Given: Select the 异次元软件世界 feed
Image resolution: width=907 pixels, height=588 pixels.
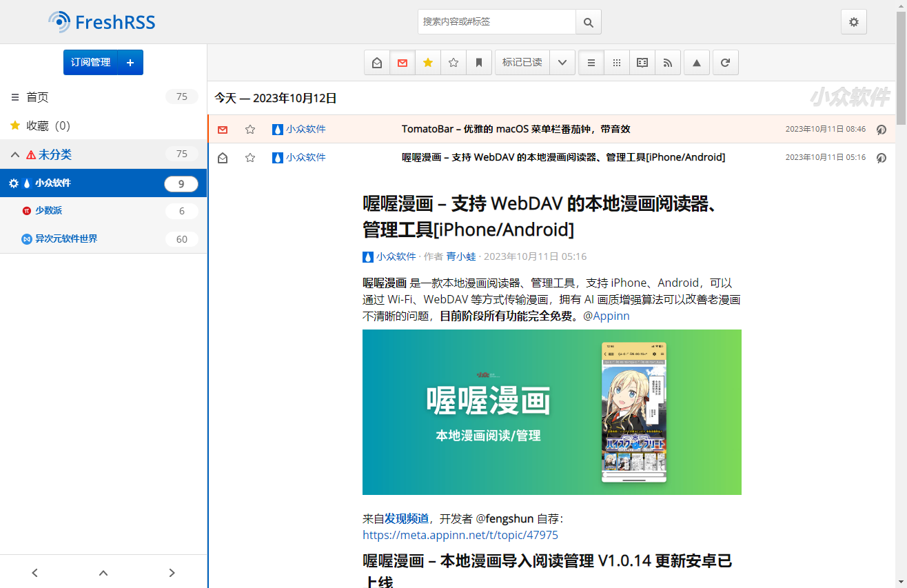Looking at the screenshot, I should [x=66, y=239].
